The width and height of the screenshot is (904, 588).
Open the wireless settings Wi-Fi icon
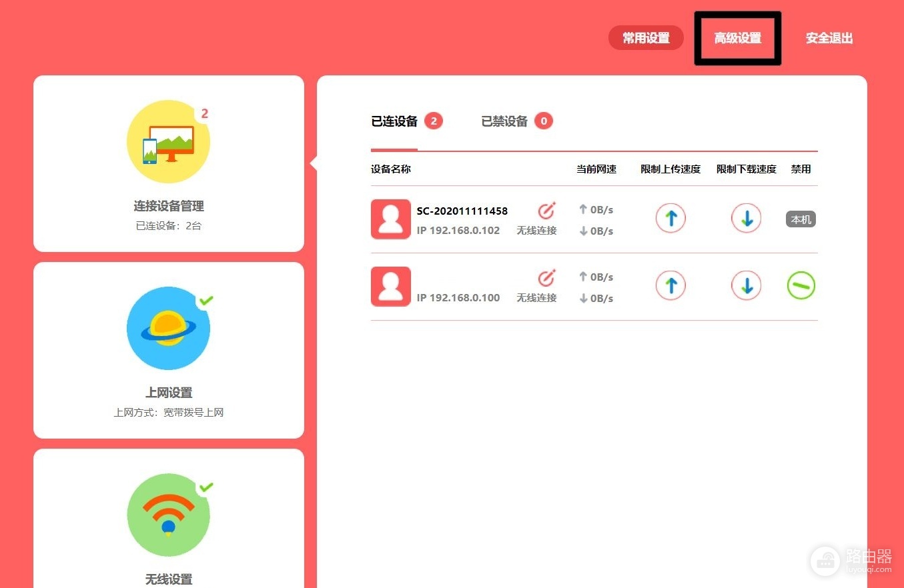click(168, 515)
